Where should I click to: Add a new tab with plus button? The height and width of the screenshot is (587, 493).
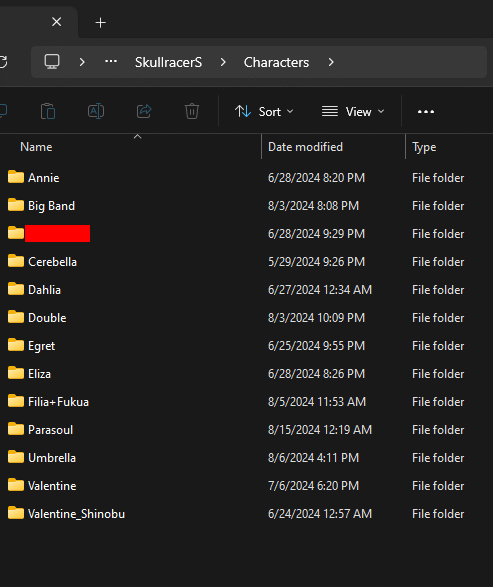100,23
